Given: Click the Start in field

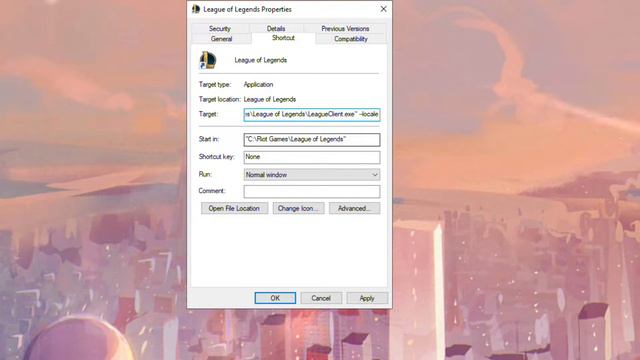Looking at the screenshot, I should (x=312, y=140).
